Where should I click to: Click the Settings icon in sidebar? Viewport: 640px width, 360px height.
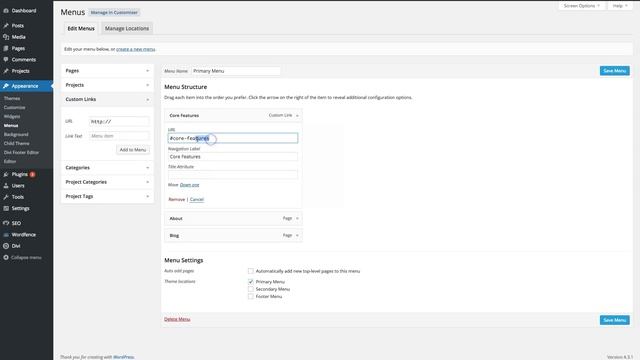6,209
